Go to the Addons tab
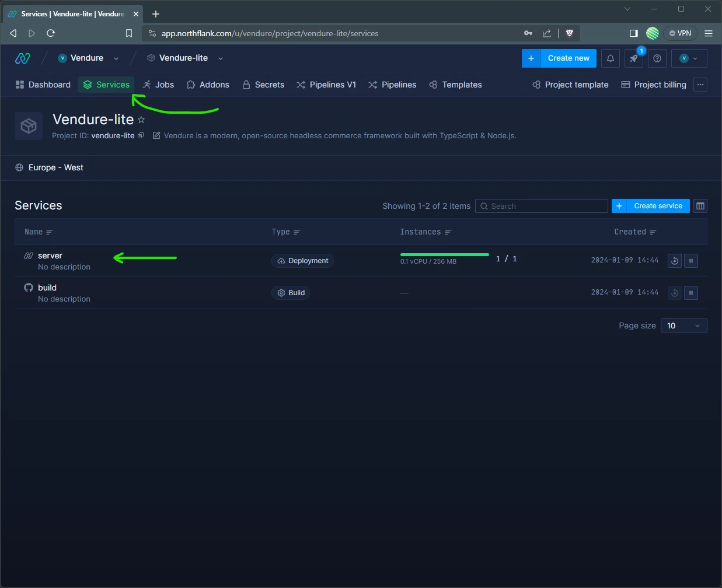This screenshot has width=722, height=588. click(208, 85)
